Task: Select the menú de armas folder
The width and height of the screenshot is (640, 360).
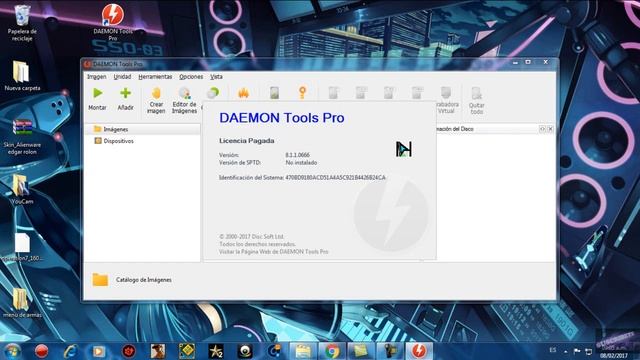Action: (x=22, y=302)
